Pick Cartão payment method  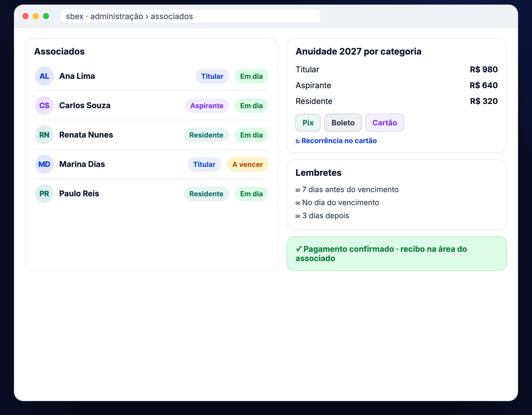click(385, 123)
